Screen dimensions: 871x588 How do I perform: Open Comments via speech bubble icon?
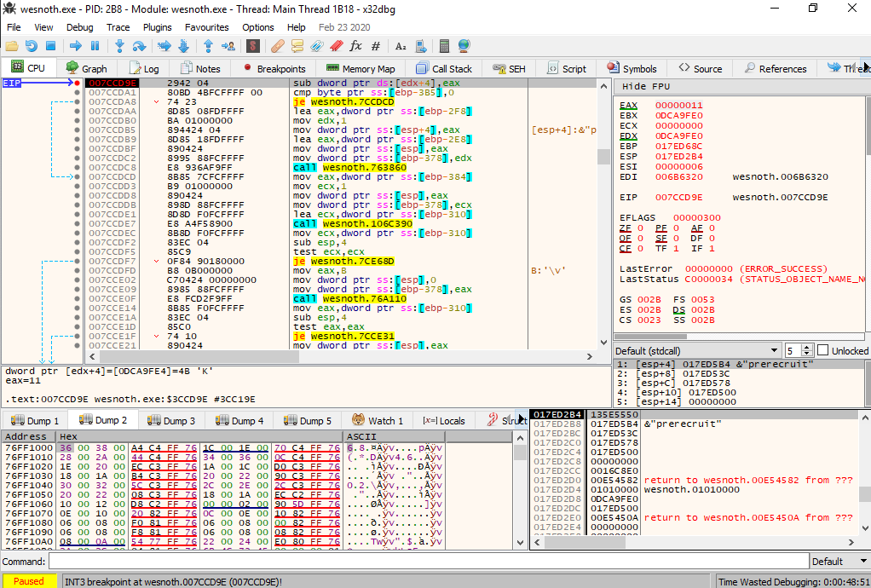tap(297, 46)
